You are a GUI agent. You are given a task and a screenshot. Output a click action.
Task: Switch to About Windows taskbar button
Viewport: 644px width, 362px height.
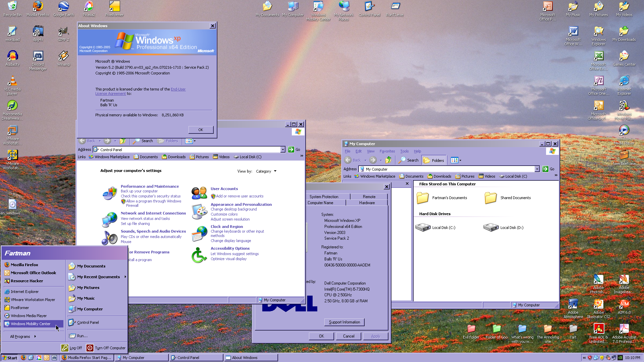251,358
